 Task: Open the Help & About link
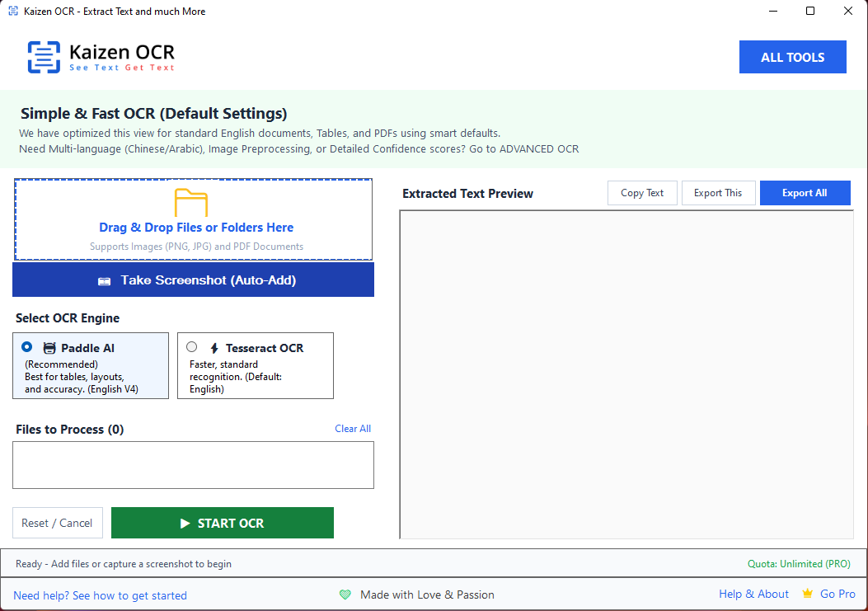click(x=753, y=594)
